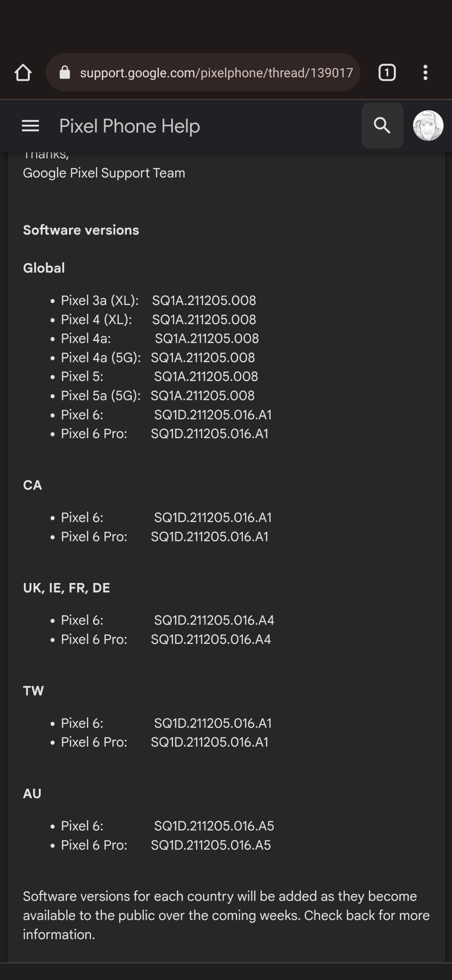452x980 pixels.
Task: Tap the AU region heading
Action: coord(32,794)
